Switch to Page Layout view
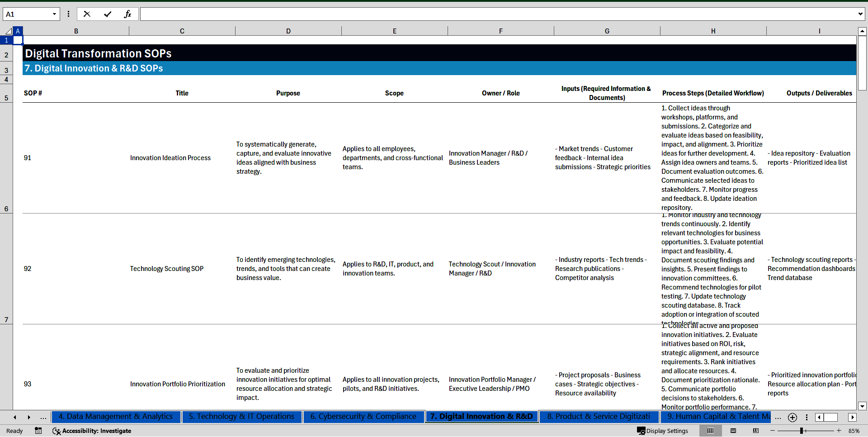This screenshot has width=868, height=437. [x=733, y=431]
